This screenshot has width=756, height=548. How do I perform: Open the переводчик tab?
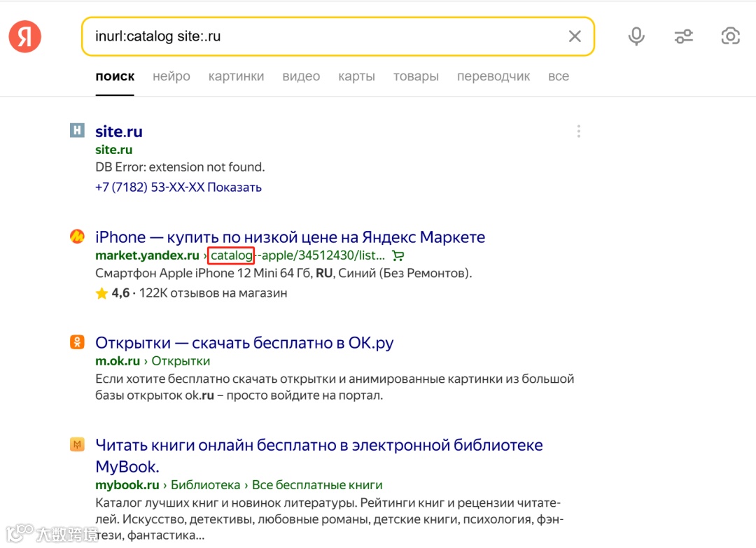coord(493,76)
